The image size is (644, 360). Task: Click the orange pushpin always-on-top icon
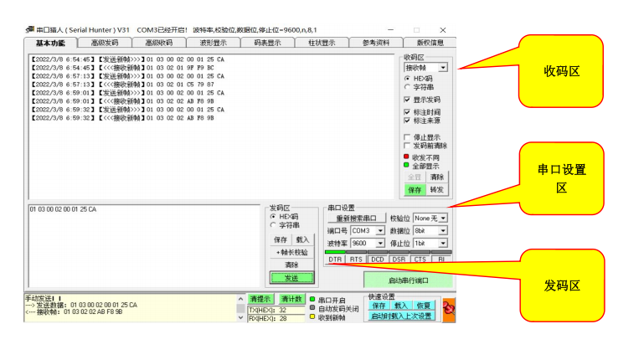click(449, 309)
